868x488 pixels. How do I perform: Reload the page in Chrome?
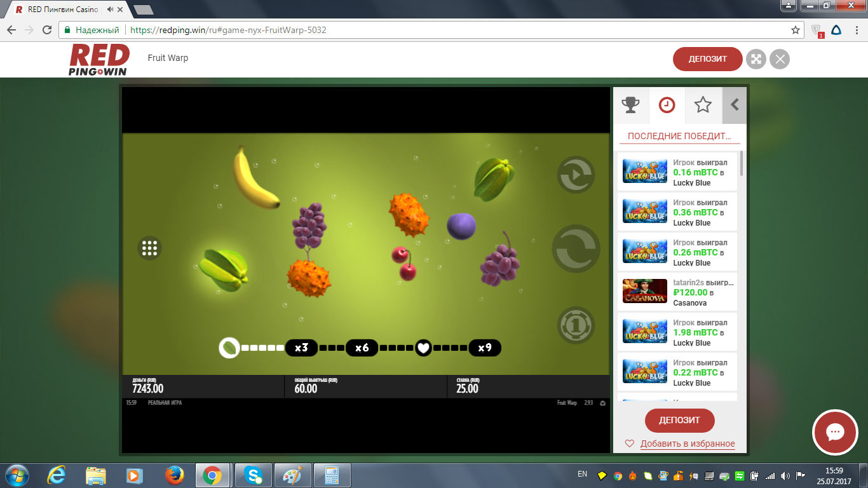pos(47,30)
